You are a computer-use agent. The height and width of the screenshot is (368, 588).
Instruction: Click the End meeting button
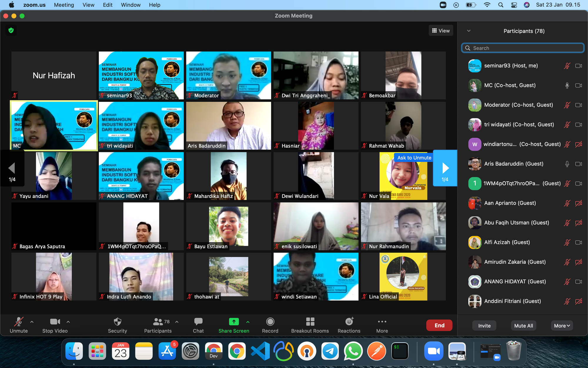click(439, 325)
